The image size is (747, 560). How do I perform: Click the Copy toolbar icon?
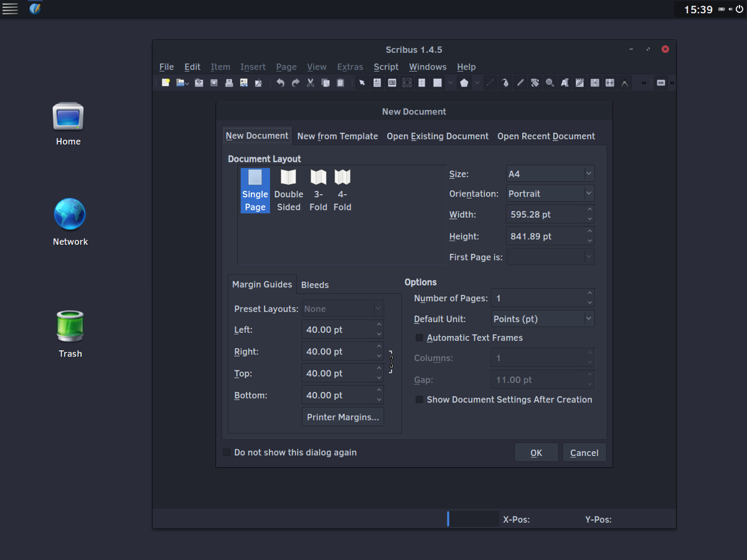pos(326,83)
